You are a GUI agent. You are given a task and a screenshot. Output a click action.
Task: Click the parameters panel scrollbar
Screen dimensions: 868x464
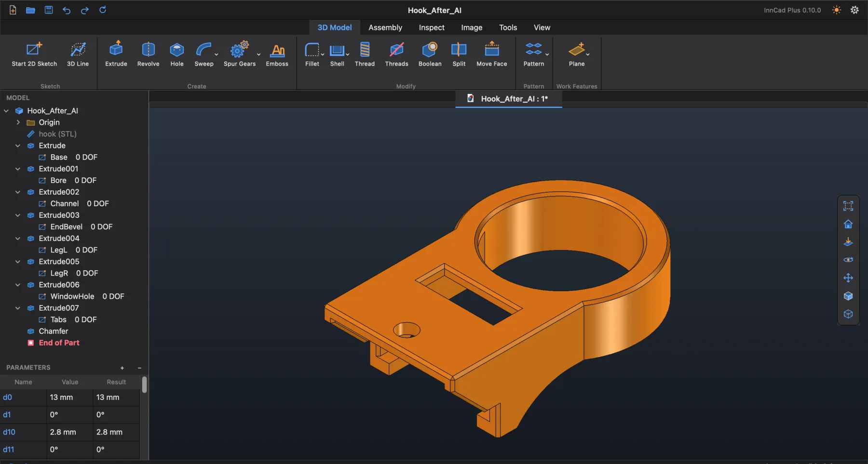[x=145, y=384]
